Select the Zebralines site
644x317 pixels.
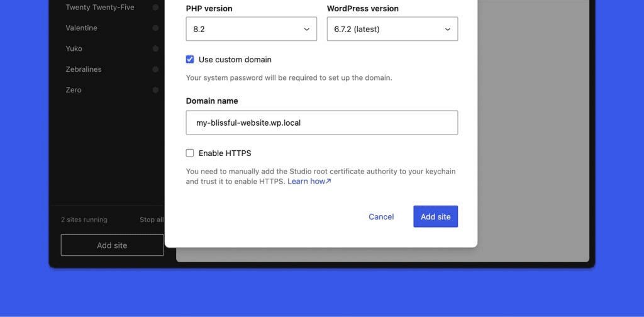(x=84, y=69)
